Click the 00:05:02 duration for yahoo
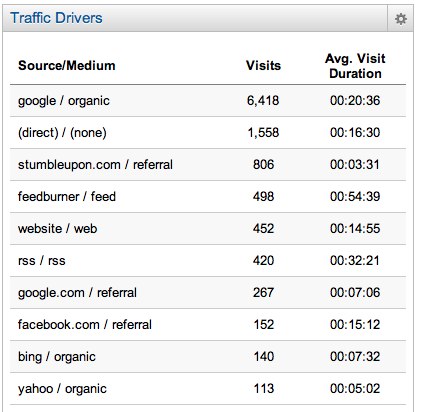 click(x=355, y=389)
